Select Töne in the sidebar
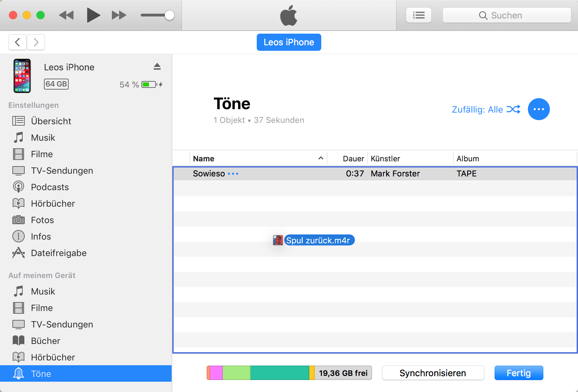The width and height of the screenshot is (578, 392). click(x=86, y=373)
